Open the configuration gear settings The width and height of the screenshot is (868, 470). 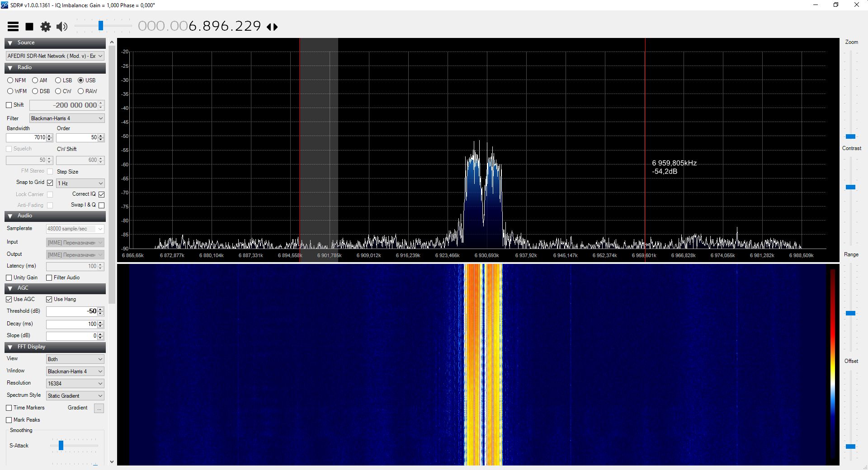point(46,27)
